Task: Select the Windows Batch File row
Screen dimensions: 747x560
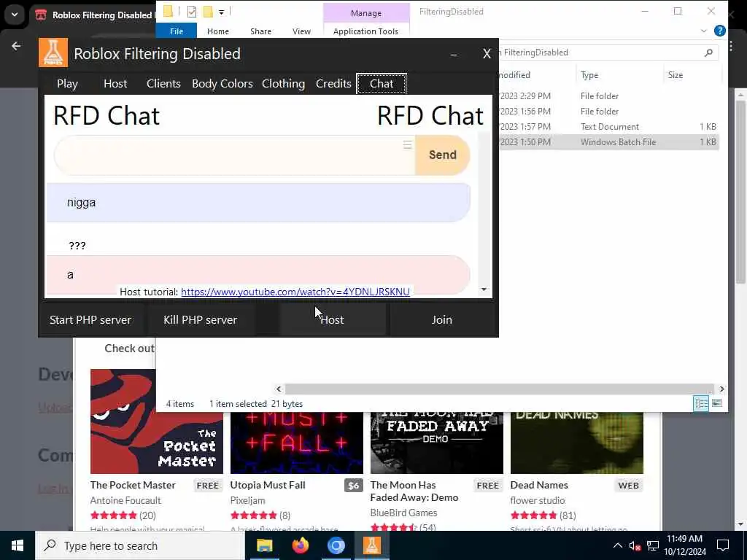Action: click(608, 142)
